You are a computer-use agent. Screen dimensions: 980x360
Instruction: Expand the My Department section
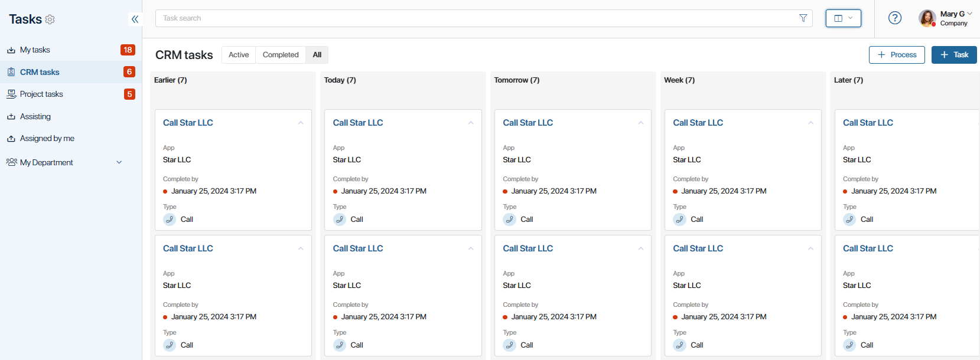(x=119, y=162)
